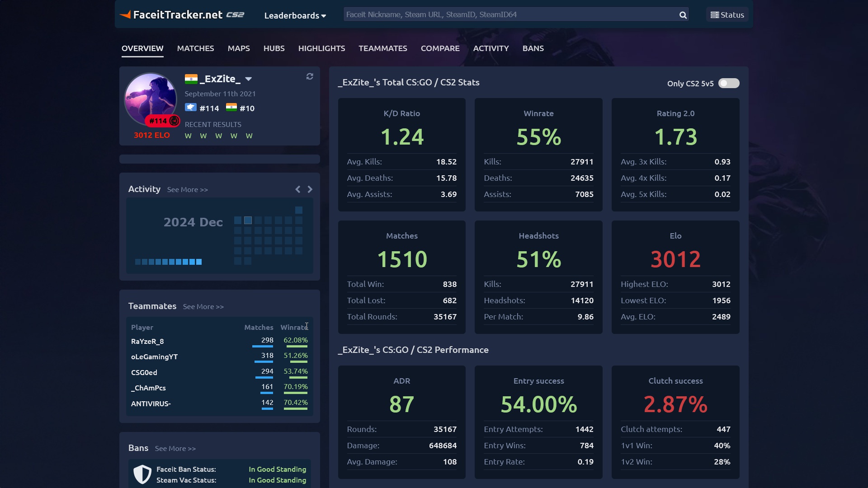Click the search magnifier icon

point(683,15)
